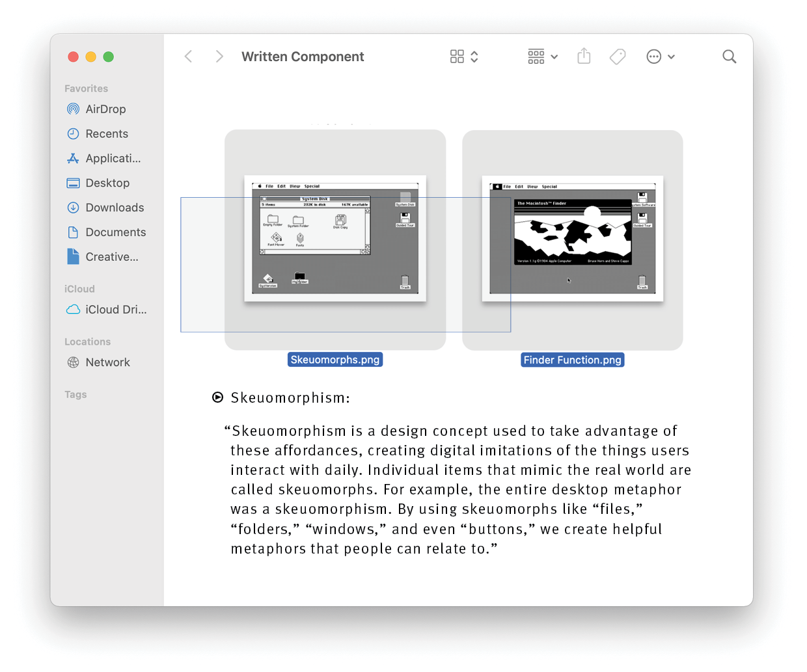Click the Written Component window title

coord(303,57)
